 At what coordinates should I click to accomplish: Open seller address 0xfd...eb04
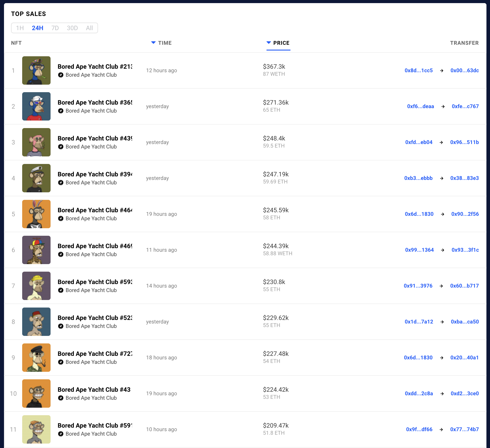coord(419,142)
